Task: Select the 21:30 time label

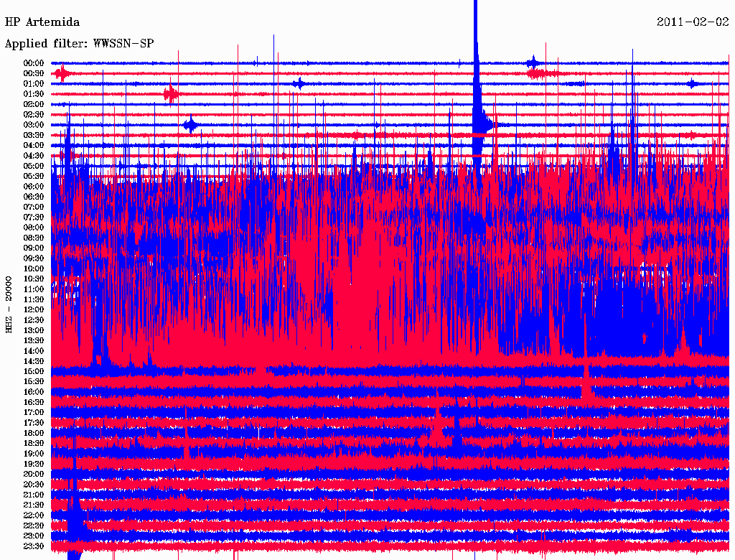Action: (34, 505)
